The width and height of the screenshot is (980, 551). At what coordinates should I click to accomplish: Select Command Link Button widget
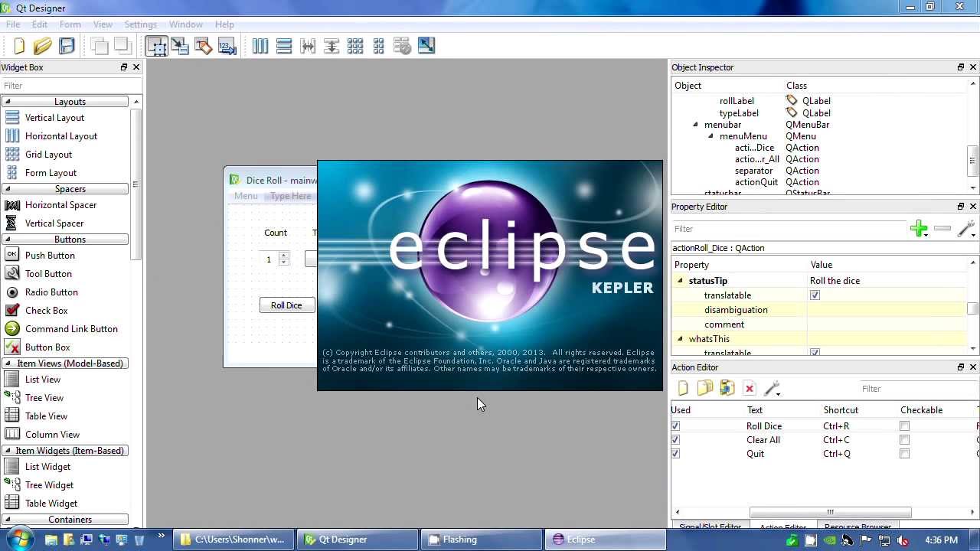point(71,329)
